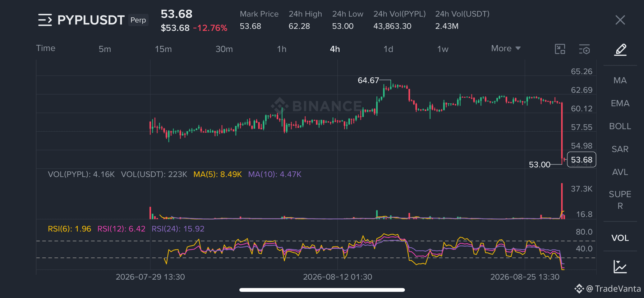Tap the MA(5): 8.49K volume label
Image resolution: width=644 pixels, height=298 pixels.
click(217, 174)
